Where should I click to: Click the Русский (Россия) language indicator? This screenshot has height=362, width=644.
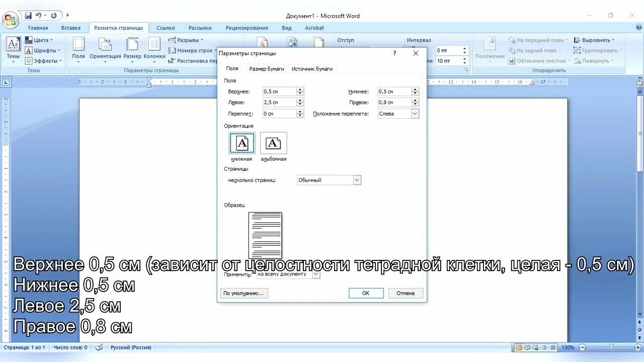(x=131, y=347)
